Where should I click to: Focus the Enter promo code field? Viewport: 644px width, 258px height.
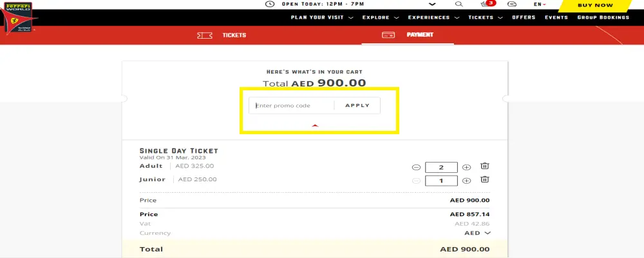click(292, 106)
